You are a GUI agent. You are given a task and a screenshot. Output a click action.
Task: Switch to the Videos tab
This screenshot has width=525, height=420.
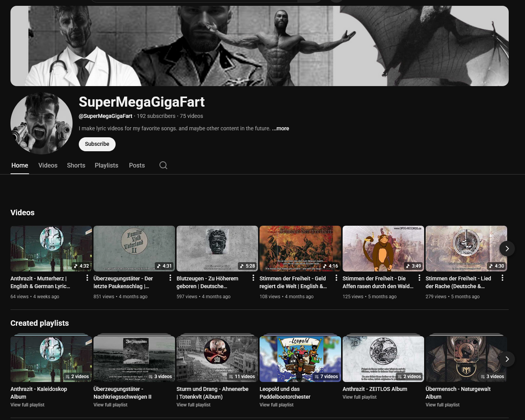(x=48, y=165)
